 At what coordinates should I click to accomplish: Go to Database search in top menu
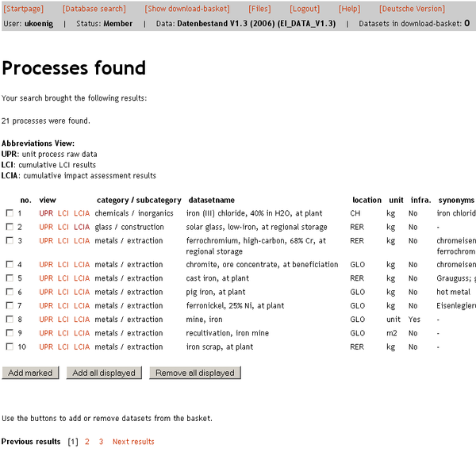point(94,9)
